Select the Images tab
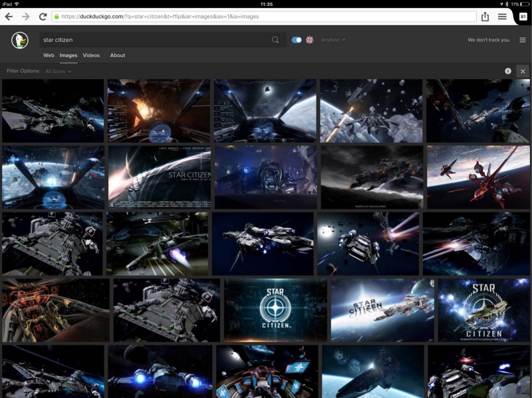The image size is (532, 398). coord(68,55)
